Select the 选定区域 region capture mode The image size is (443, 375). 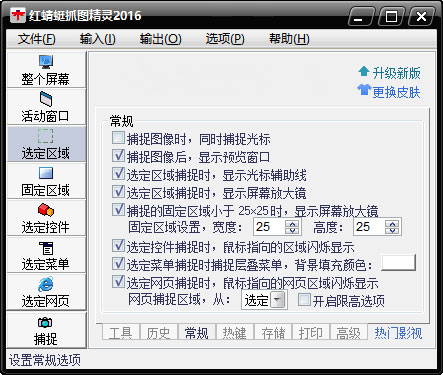[x=46, y=144]
